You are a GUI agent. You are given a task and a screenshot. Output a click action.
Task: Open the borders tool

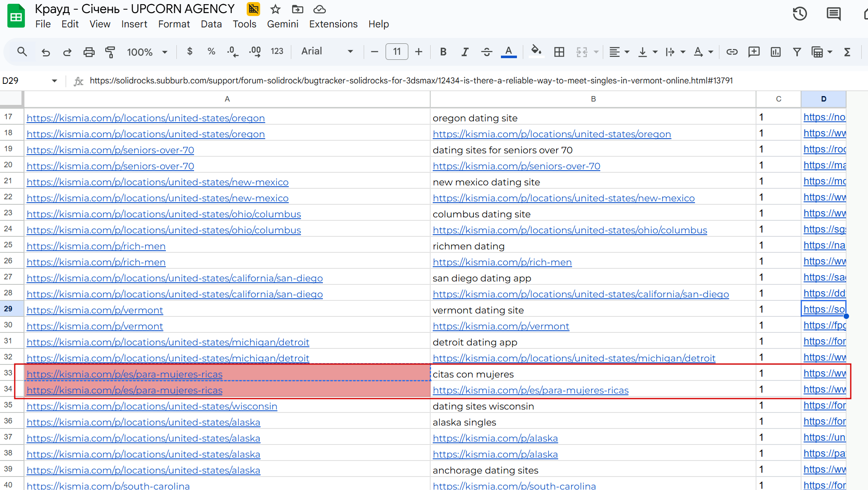coord(559,52)
